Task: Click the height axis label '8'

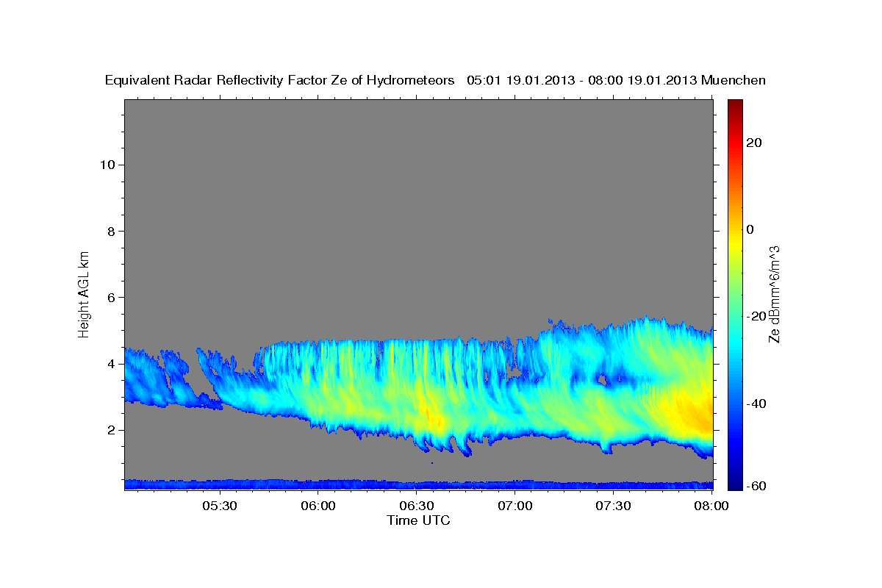Action: coord(111,231)
